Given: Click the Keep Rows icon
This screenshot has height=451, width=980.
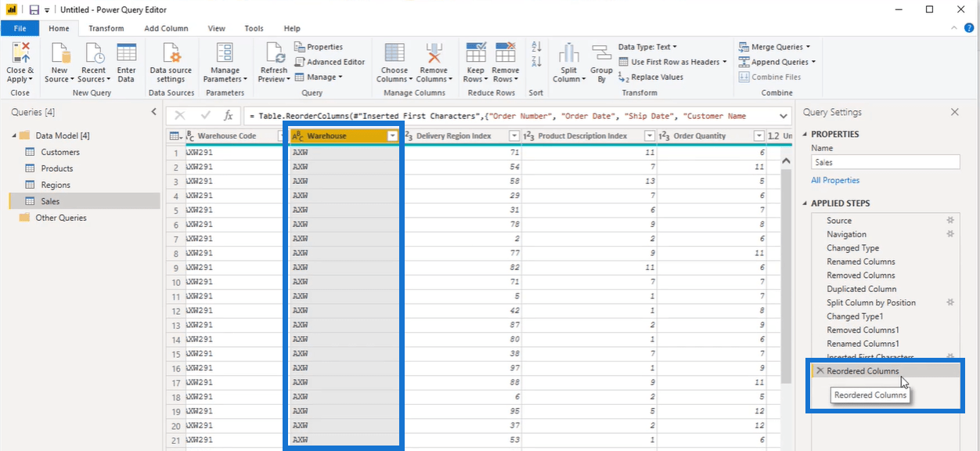Looking at the screenshot, I should click(x=476, y=53).
